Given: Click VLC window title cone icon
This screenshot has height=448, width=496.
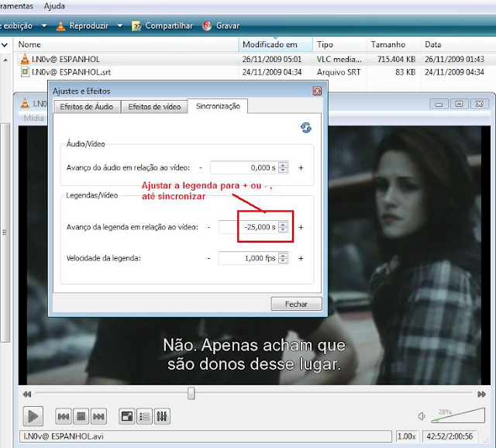Looking at the screenshot, I should 25,103.
